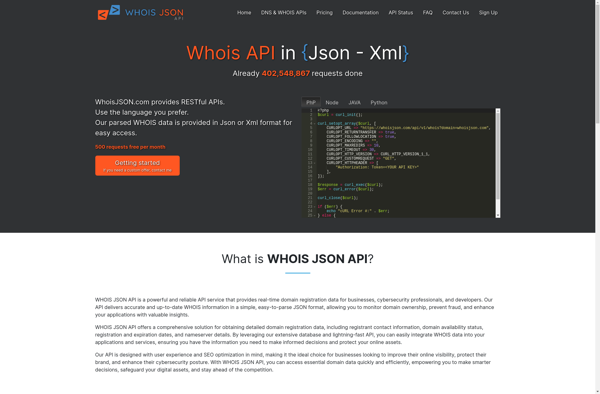The width and height of the screenshot is (600, 394).
Task: Click the curl_close($curl) code line
Action: (x=338, y=198)
